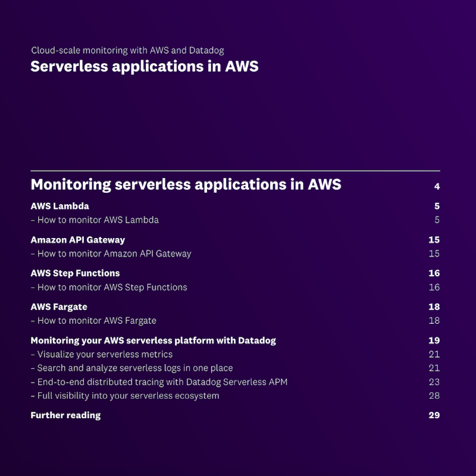Go to the bold 'AWS Fargate' chapter
This screenshot has width=476, height=476.
[59, 307]
